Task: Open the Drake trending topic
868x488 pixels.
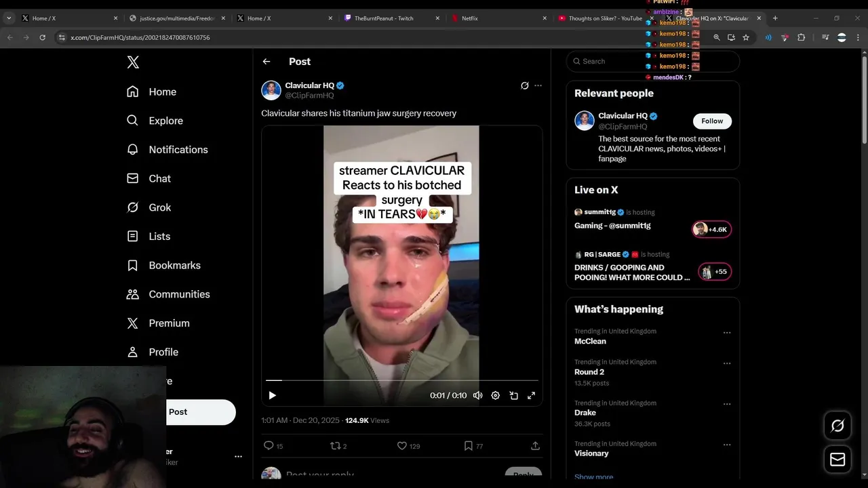Action: pyautogui.click(x=585, y=412)
